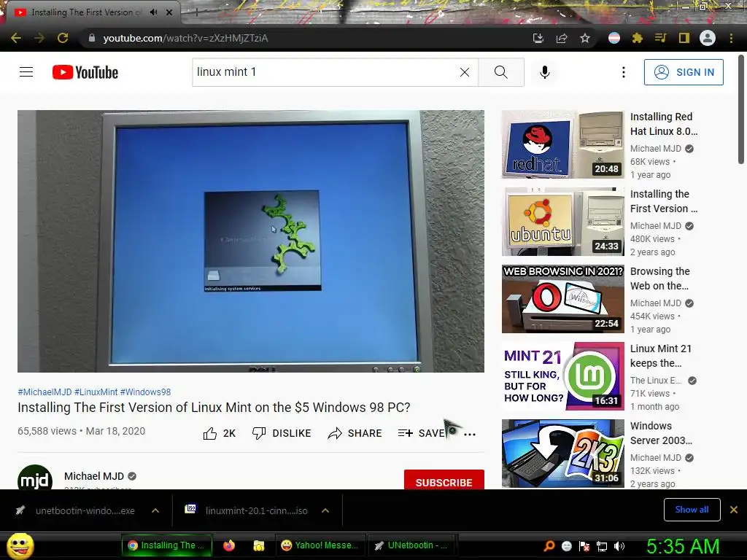Switch to Yahoo! Messenger taskbar item
Screen dimensions: 747x560
(x=320, y=545)
